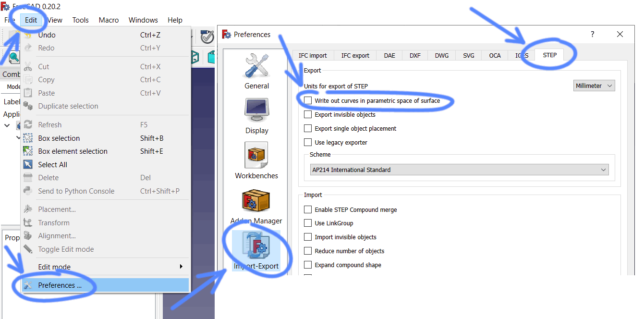Switch to the DAE tab
Image resolution: width=644 pixels, height=319 pixels.
coord(389,55)
